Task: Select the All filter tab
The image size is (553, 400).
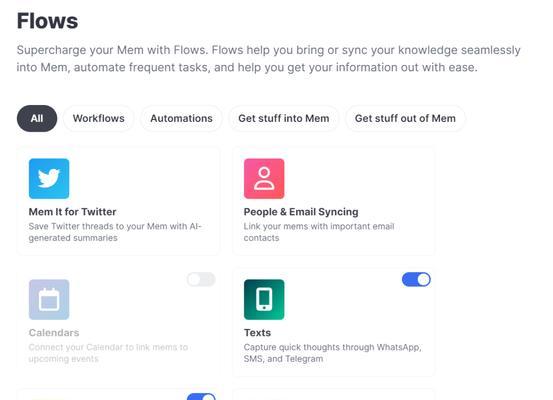Action: pos(37,118)
